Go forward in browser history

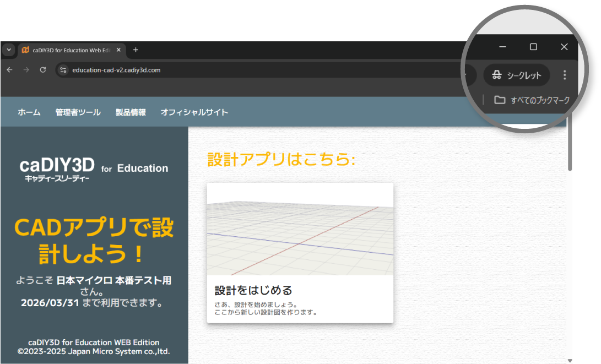(x=26, y=70)
